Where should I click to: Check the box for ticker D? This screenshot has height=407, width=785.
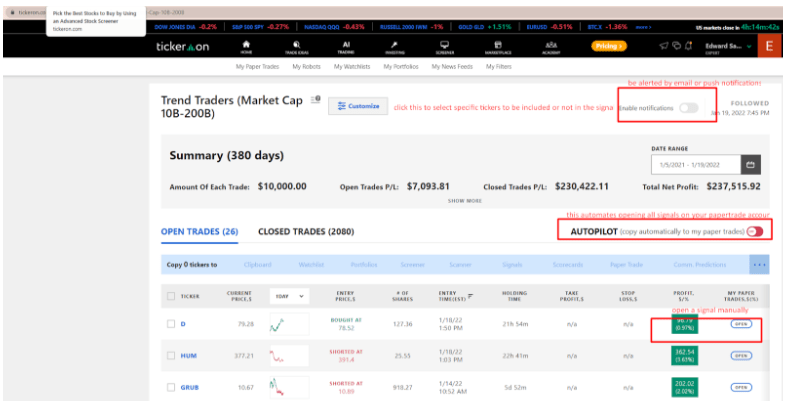tap(171, 324)
